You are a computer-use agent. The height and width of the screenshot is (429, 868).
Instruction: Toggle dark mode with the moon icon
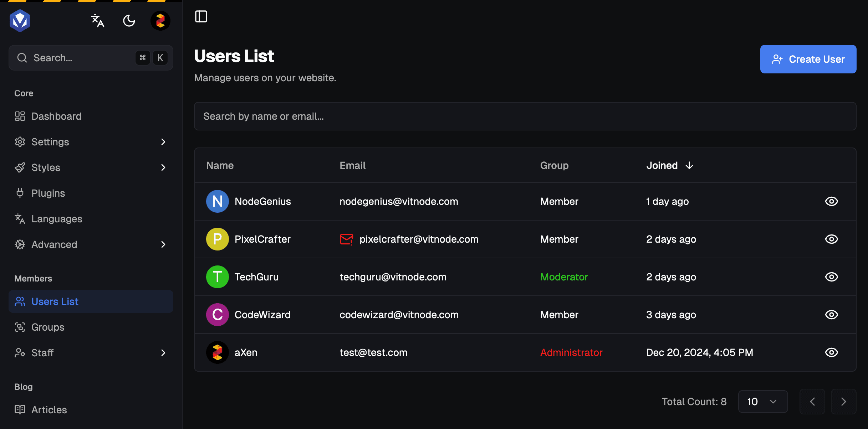[129, 21]
